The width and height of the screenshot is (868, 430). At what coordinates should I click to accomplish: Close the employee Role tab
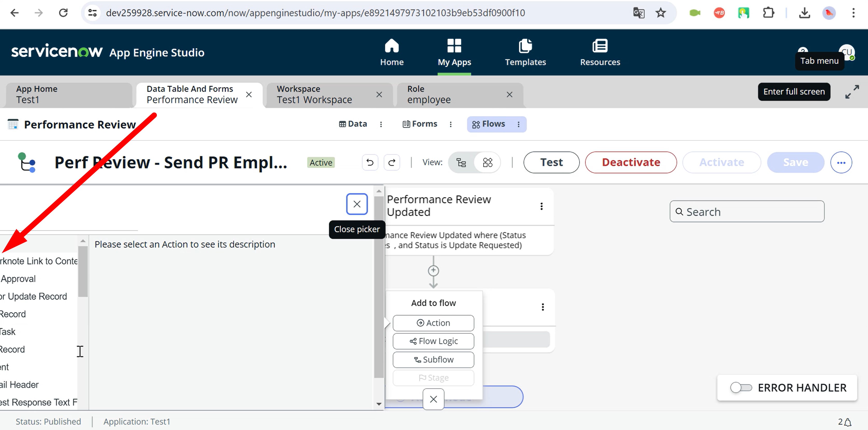pyautogui.click(x=509, y=95)
